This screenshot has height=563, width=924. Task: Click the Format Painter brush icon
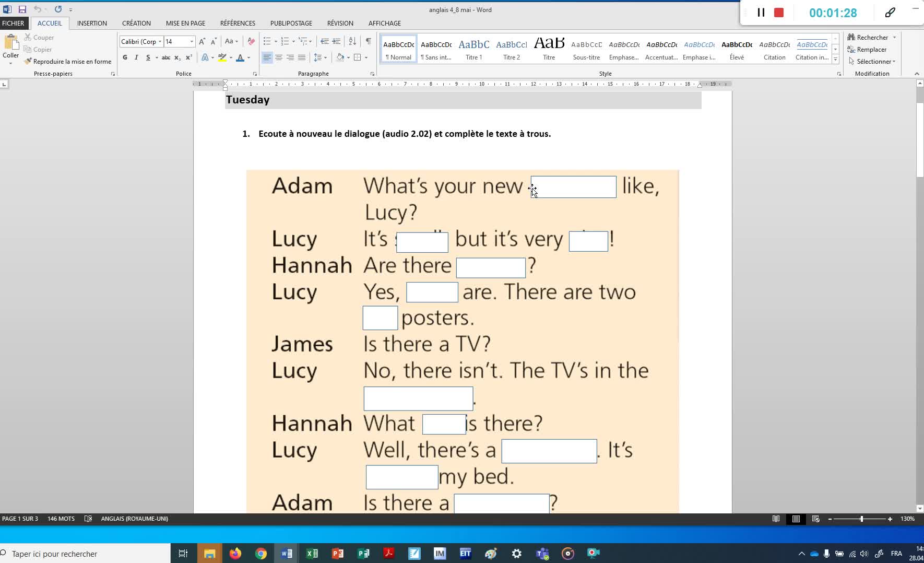[28, 62]
